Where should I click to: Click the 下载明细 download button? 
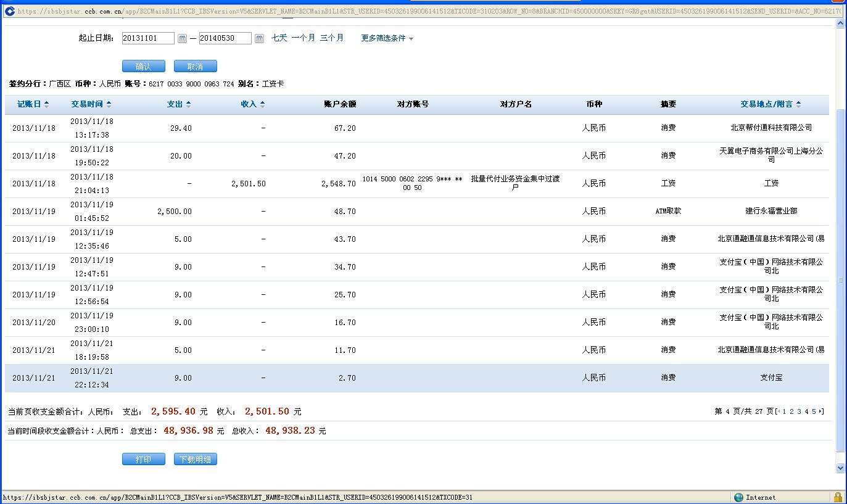(x=195, y=460)
